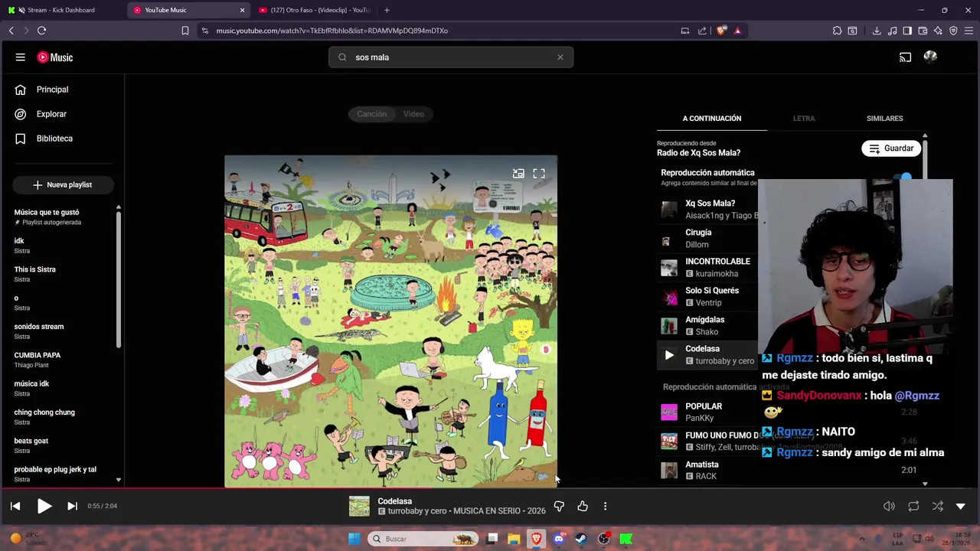The width and height of the screenshot is (980, 551).
Task: Open Steam from the taskbar
Action: point(580,539)
